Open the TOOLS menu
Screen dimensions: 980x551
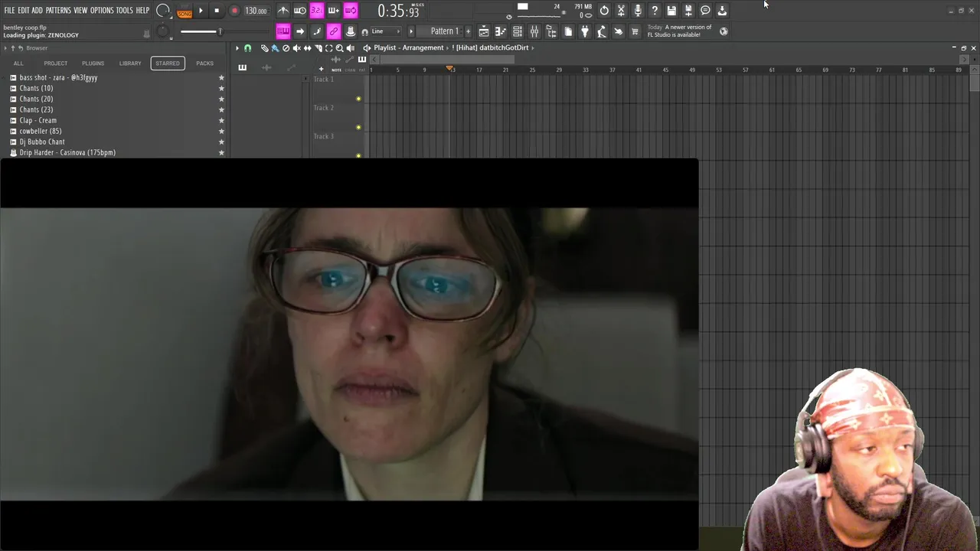(x=124, y=11)
